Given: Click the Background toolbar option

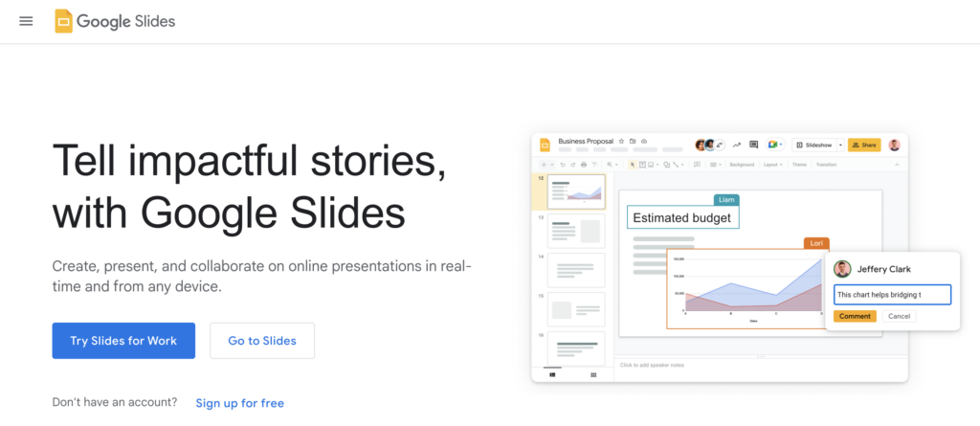Looking at the screenshot, I should point(742,165).
